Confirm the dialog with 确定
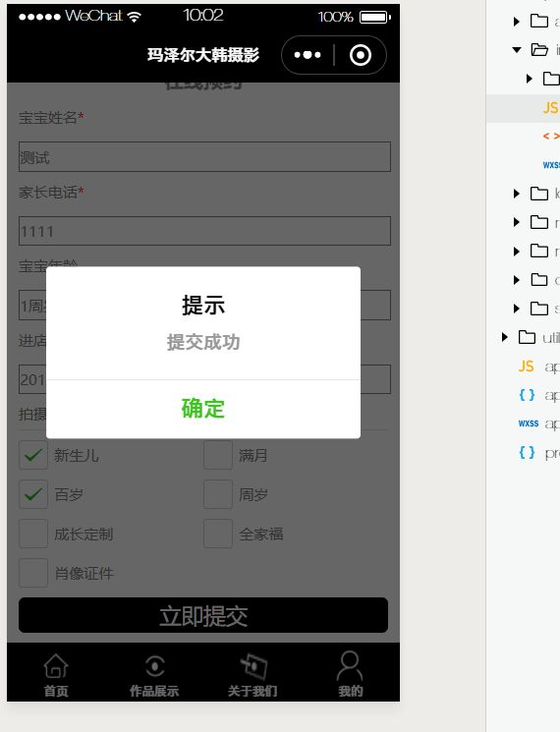This screenshot has width=560, height=732. click(203, 409)
